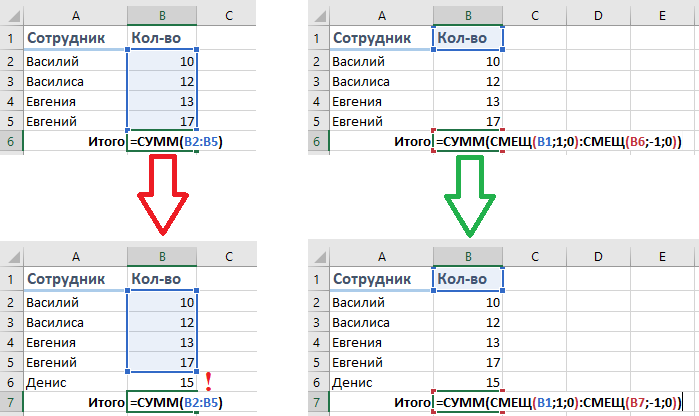Select column D header above the green arrow

(596, 16)
